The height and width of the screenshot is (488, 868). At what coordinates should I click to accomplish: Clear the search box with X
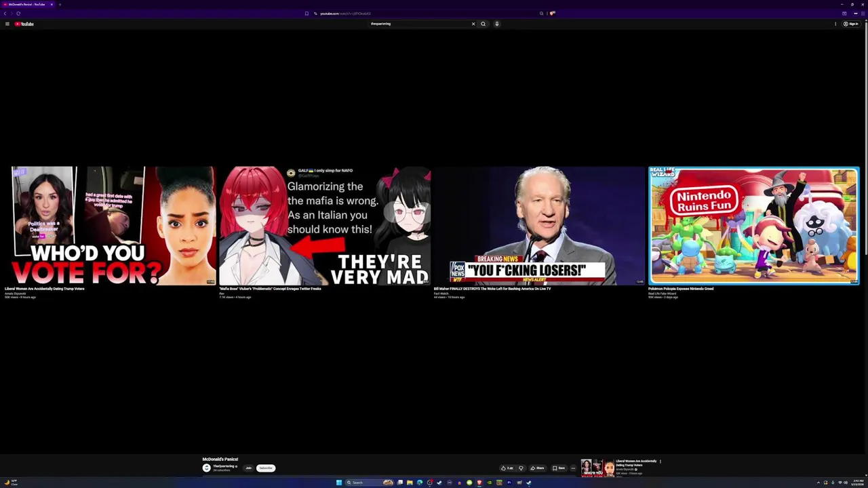pos(473,24)
